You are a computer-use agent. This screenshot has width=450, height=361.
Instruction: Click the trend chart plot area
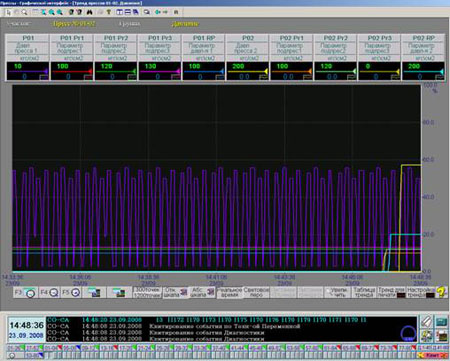(x=217, y=178)
